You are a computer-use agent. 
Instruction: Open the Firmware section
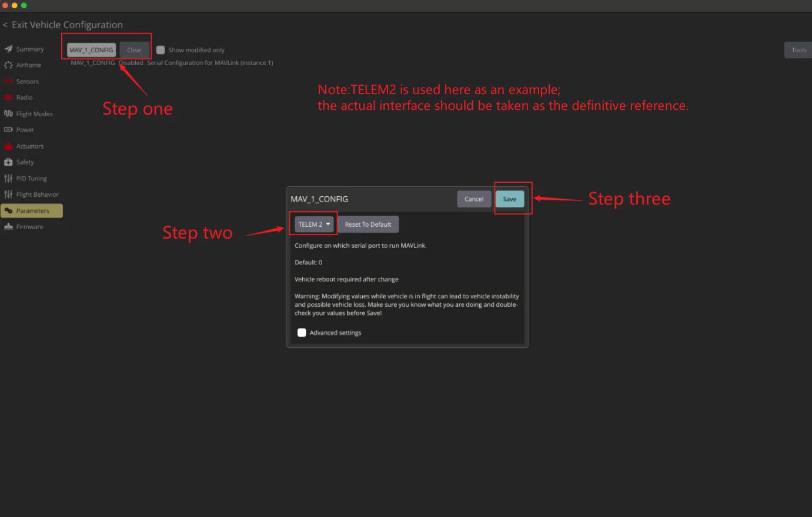click(x=32, y=227)
